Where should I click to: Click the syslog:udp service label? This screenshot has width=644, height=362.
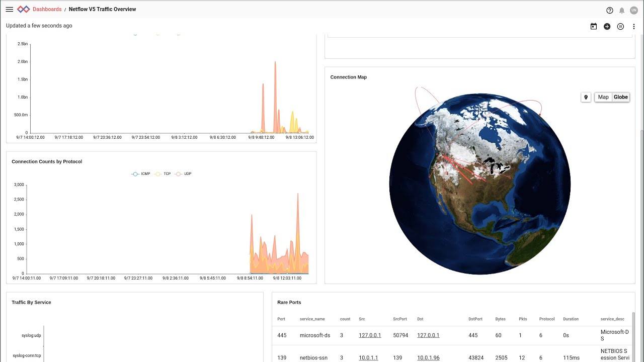point(31,335)
